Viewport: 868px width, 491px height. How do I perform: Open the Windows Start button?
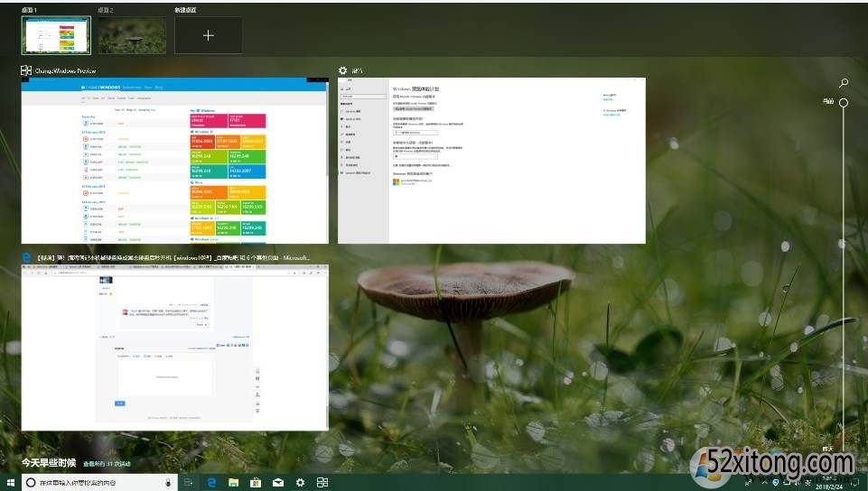coord(11,482)
